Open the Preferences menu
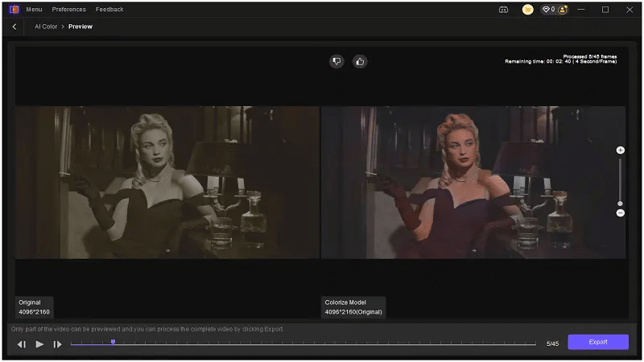The width and height of the screenshot is (644, 362). tap(68, 10)
